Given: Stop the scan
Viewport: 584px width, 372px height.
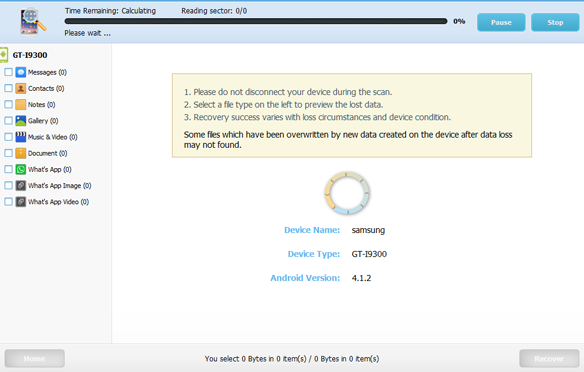Looking at the screenshot, I should click(555, 22).
